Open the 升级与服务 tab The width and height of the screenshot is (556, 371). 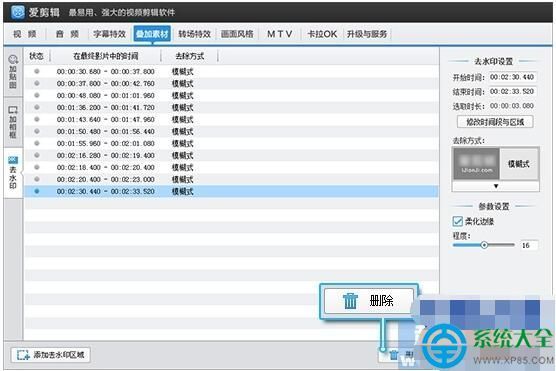(367, 34)
